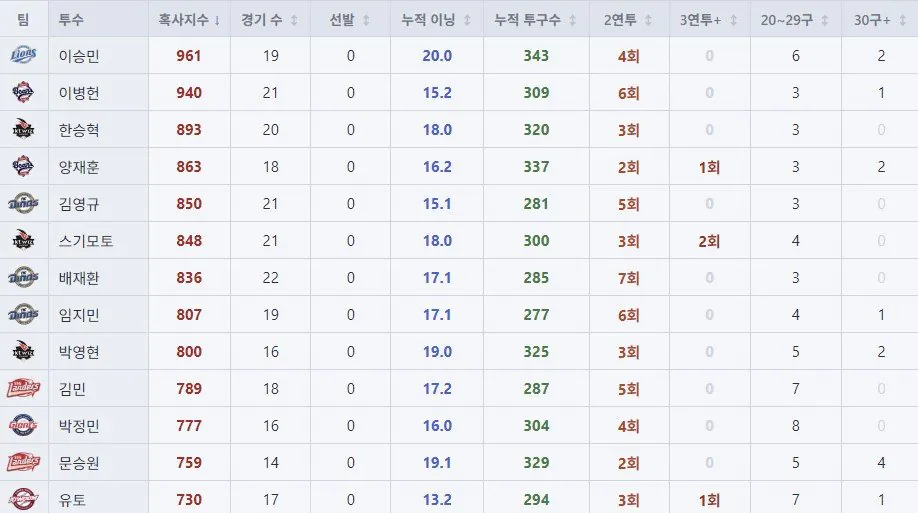
Task: Click the KT Wiz logo beside 스기모토
Action: [x=23, y=240]
